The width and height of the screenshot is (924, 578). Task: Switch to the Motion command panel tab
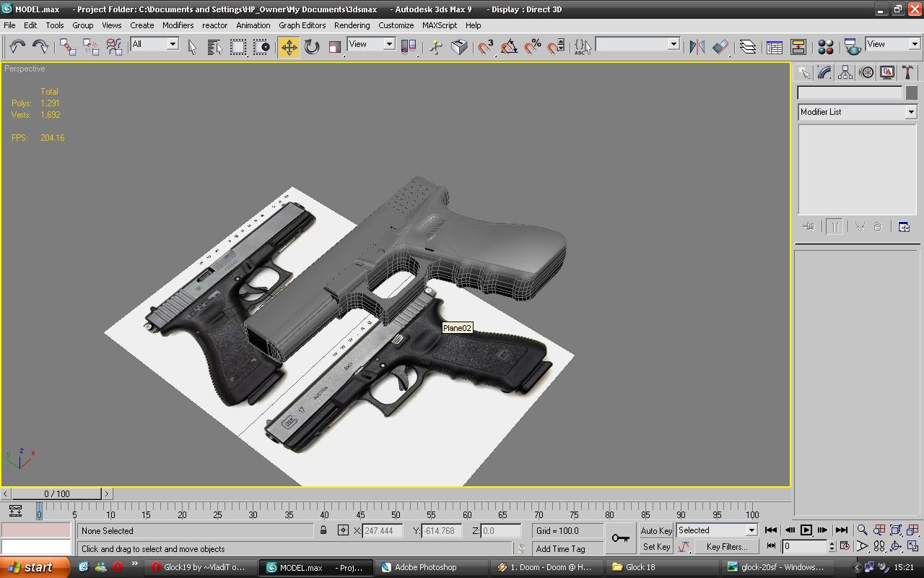(x=866, y=72)
